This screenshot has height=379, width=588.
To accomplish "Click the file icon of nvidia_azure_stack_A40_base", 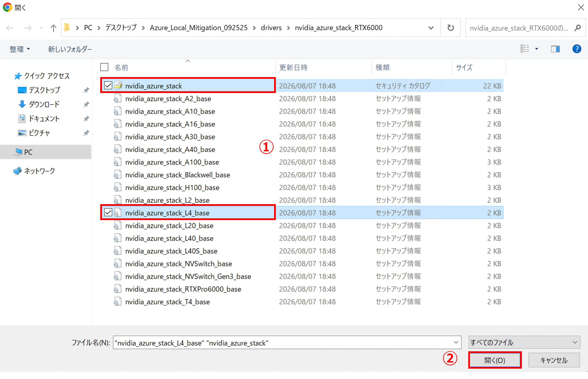I will [x=117, y=149].
